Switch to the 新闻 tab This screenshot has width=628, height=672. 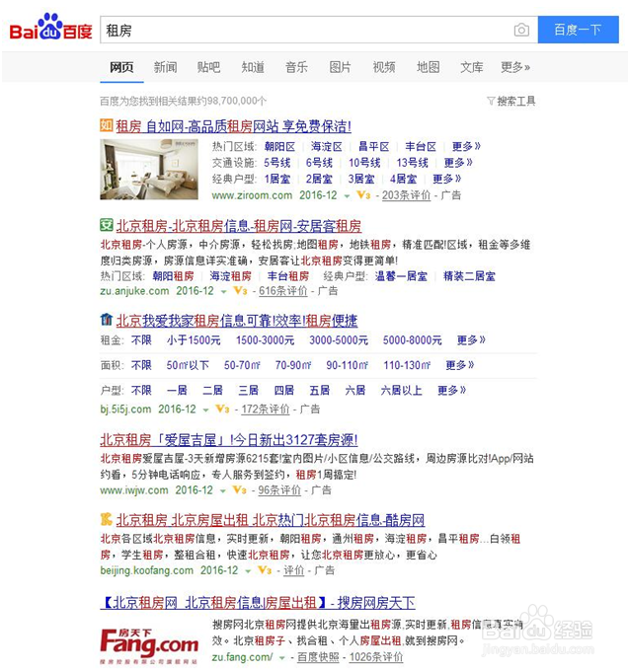(165, 67)
